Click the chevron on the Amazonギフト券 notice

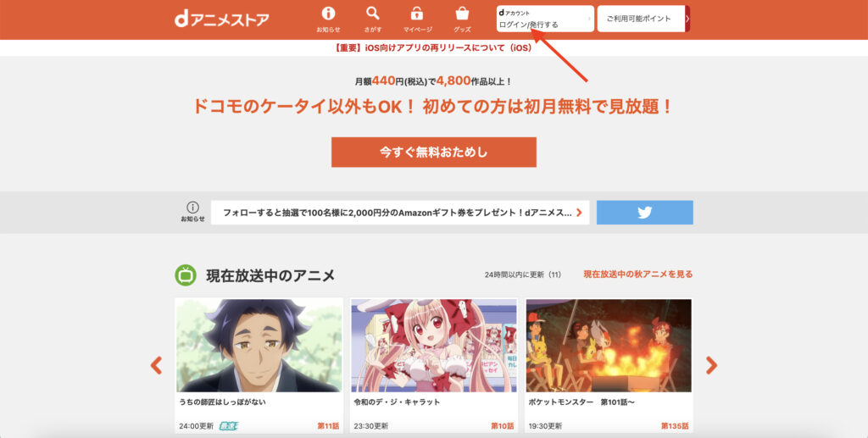tap(579, 213)
